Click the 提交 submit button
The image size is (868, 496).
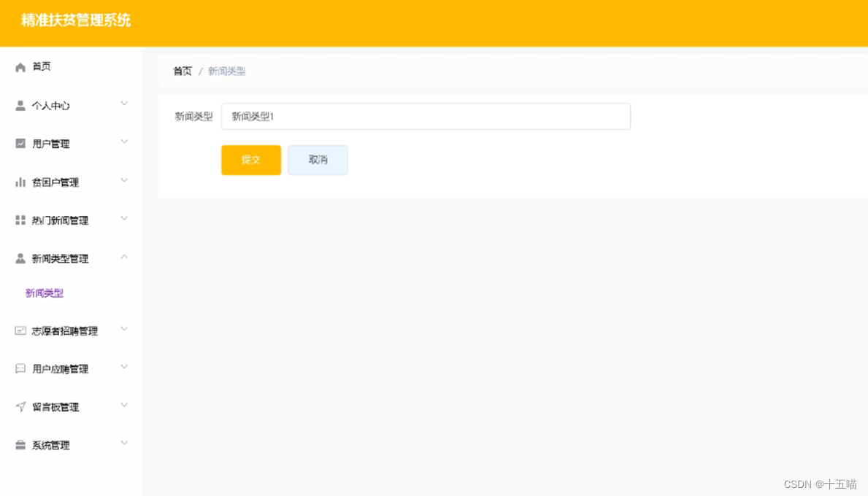coord(251,160)
